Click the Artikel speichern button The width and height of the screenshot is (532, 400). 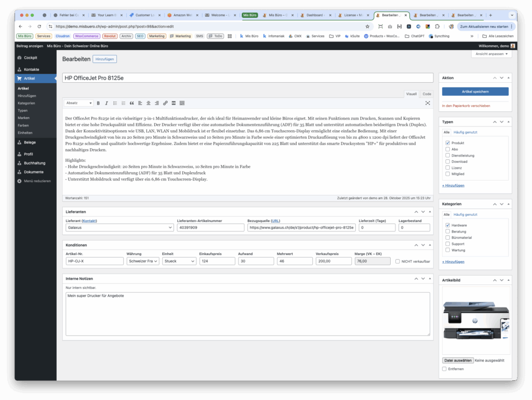[x=475, y=92]
